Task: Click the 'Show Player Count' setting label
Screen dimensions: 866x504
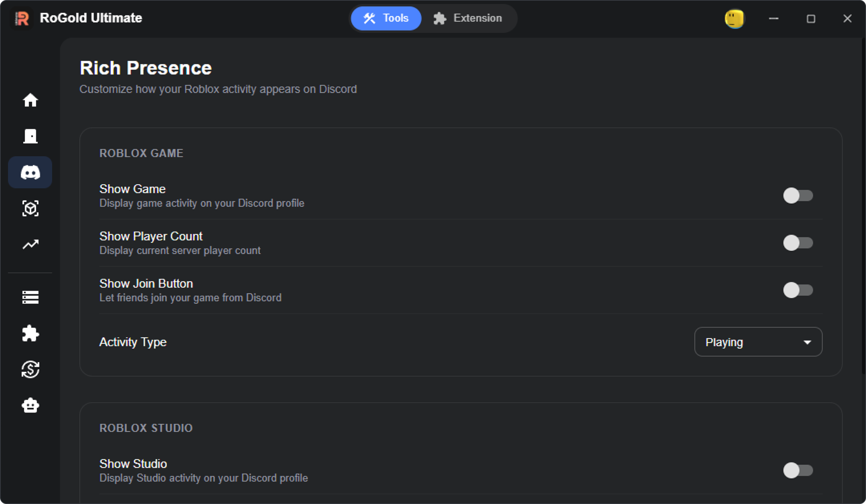Action: 151,236
